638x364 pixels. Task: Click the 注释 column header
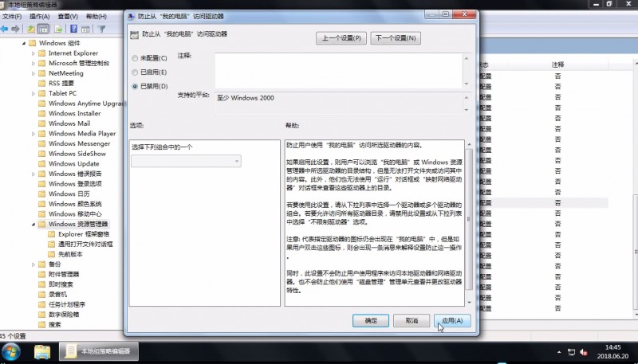point(557,65)
